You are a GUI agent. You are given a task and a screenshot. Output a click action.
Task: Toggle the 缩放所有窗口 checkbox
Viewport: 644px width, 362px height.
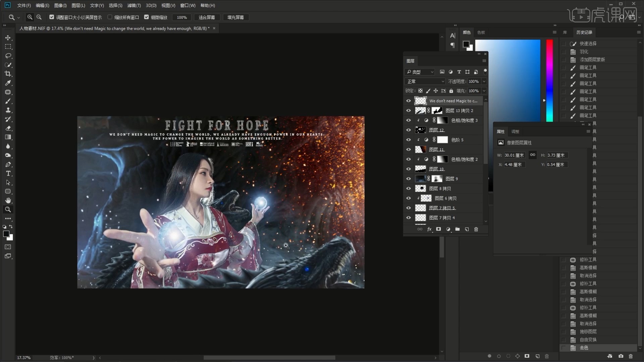coord(110,17)
